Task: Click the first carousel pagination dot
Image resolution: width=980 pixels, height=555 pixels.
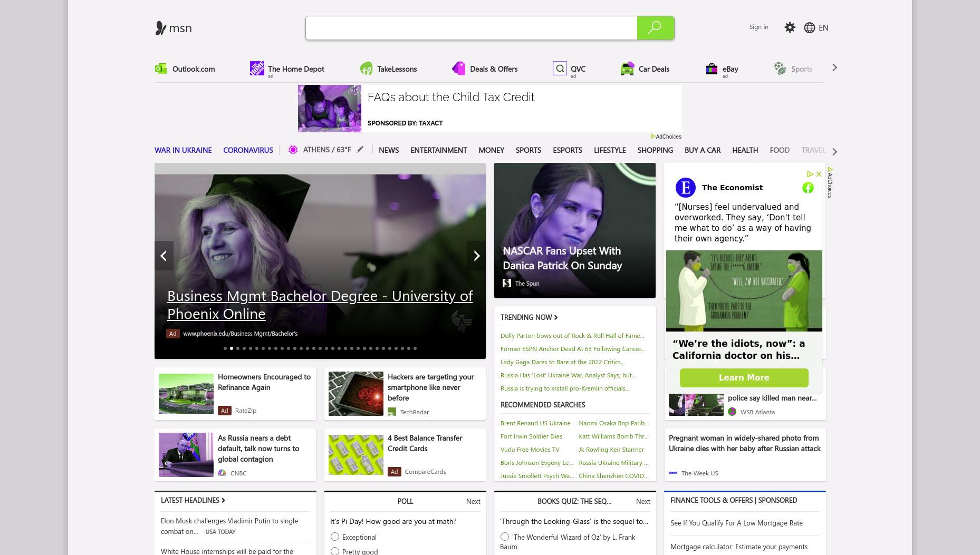Action: point(225,348)
